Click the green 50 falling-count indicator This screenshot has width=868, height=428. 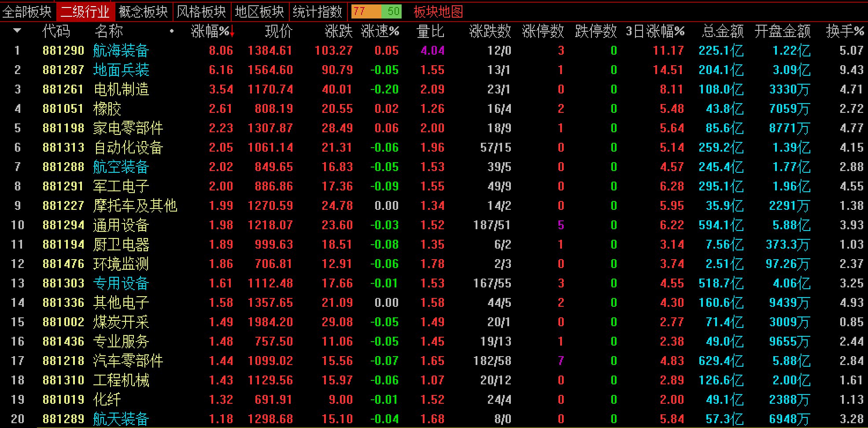392,11
